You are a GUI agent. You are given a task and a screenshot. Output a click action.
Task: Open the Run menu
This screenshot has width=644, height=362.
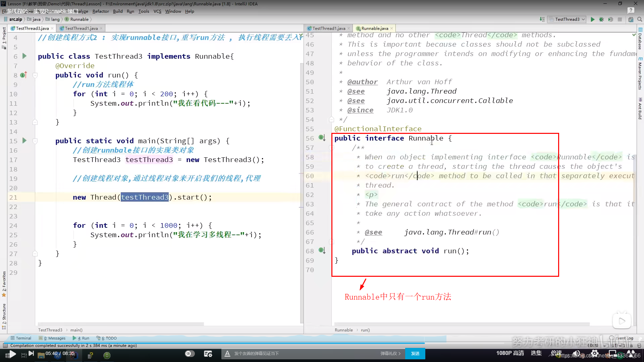(x=130, y=11)
